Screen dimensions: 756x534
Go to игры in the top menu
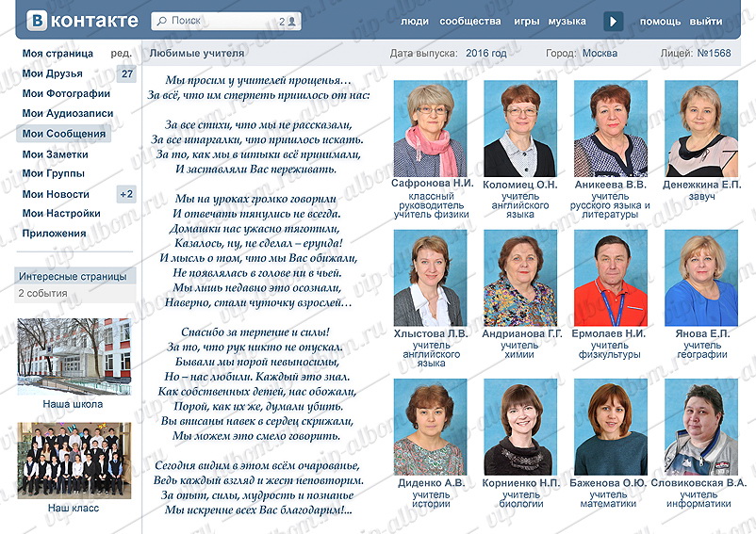pos(527,21)
